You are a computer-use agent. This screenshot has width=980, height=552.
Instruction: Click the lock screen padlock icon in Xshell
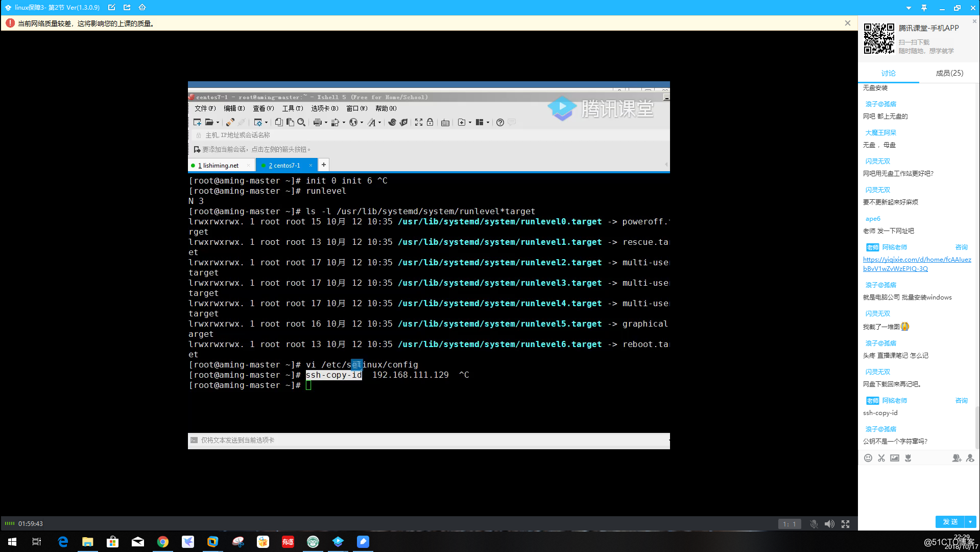coord(430,122)
